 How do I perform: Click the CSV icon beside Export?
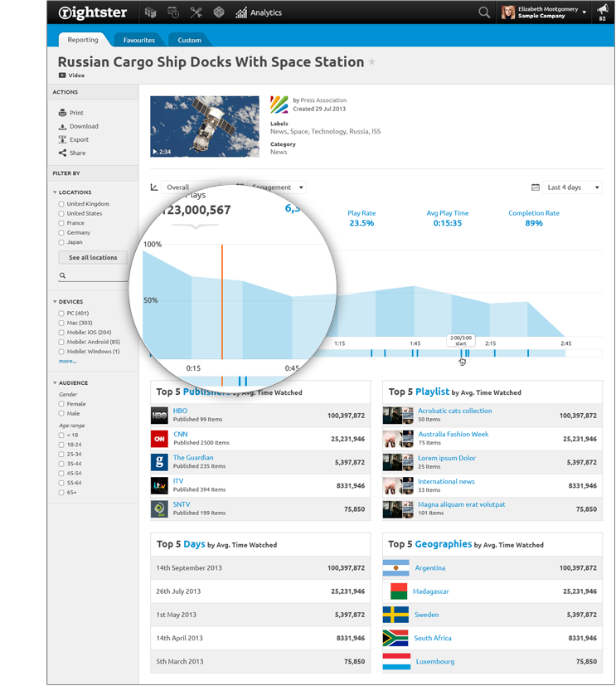[62, 139]
